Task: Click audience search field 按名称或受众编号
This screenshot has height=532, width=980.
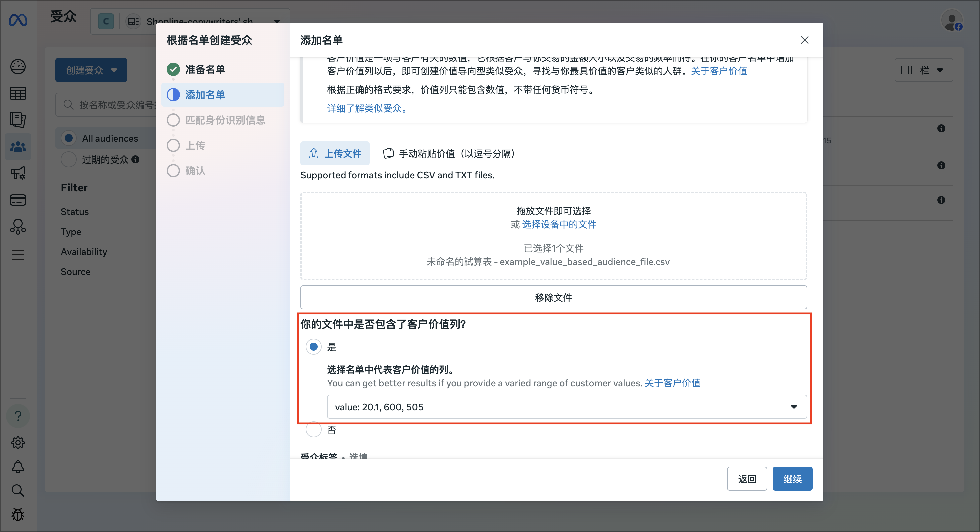Action: 106,105
